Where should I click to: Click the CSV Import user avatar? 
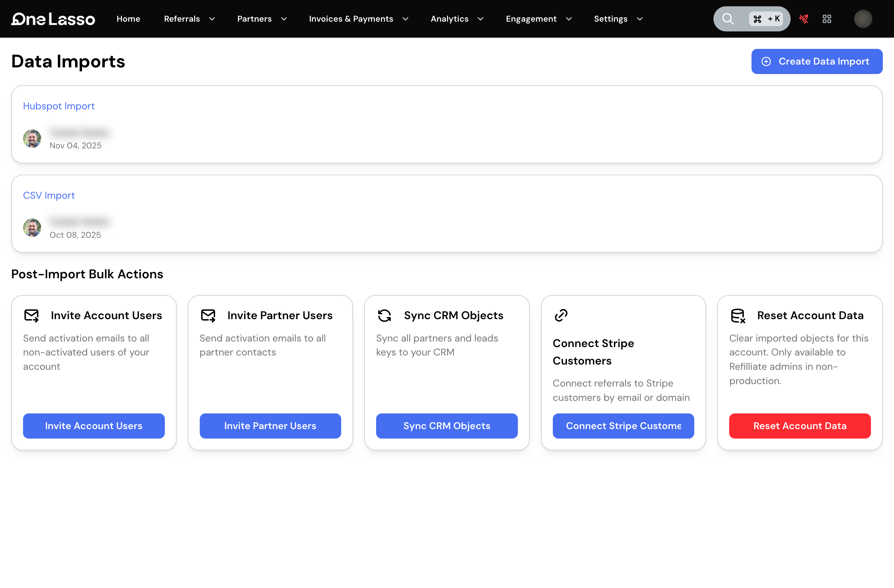(x=32, y=228)
